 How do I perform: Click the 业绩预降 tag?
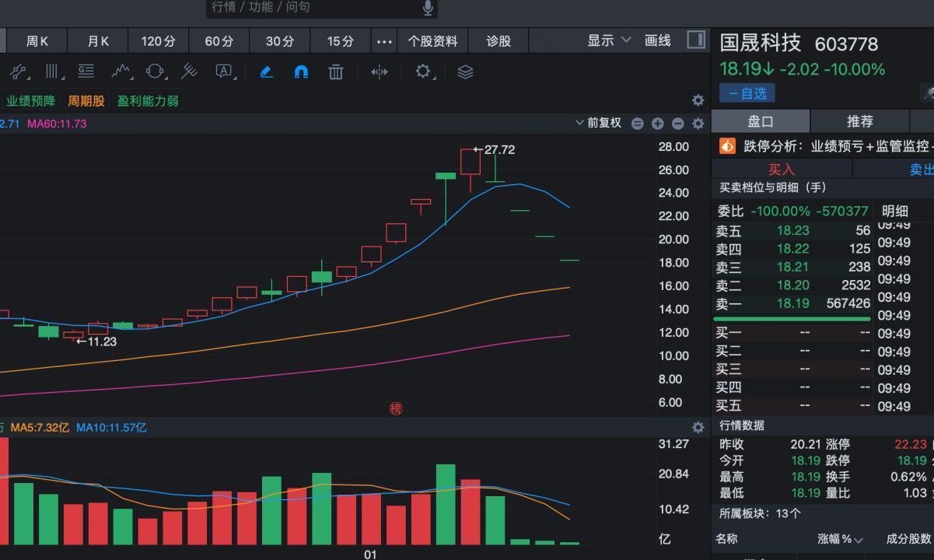31,101
